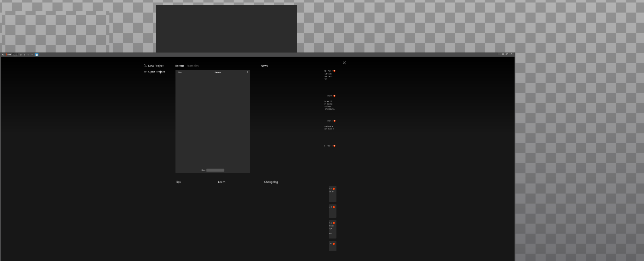The height and width of the screenshot is (261, 644).
Task: Open the Mar 4 news entry
Action: click(330, 125)
